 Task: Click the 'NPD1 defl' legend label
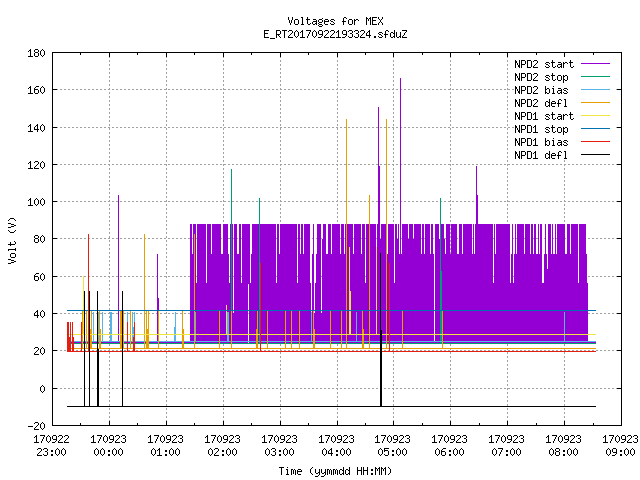click(x=541, y=155)
